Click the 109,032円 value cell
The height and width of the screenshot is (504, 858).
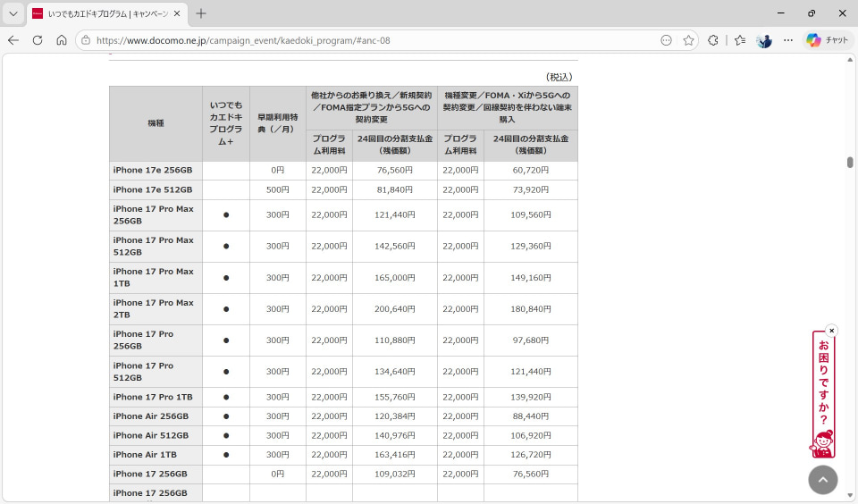click(394, 474)
